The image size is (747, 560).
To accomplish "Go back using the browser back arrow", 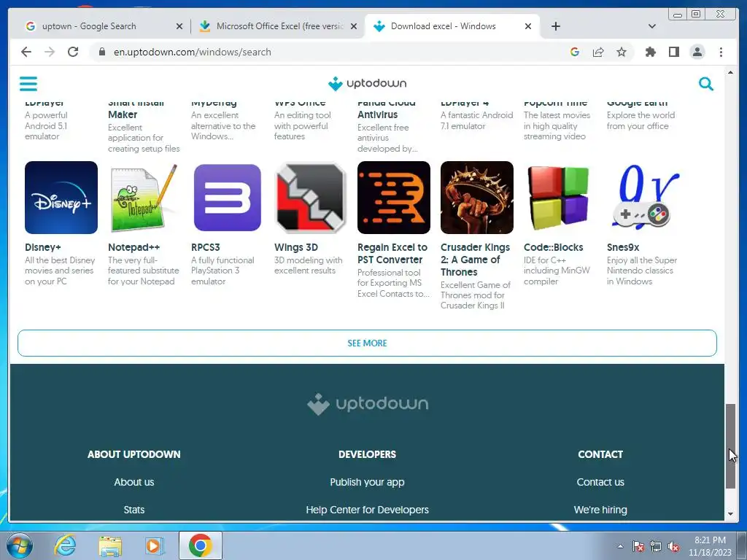I will pyautogui.click(x=26, y=52).
